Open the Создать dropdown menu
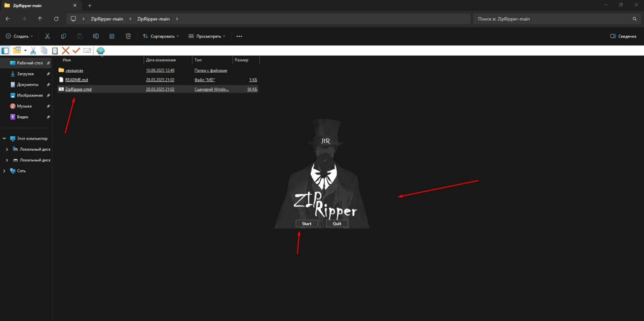Image resolution: width=644 pixels, height=321 pixels. (18, 36)
